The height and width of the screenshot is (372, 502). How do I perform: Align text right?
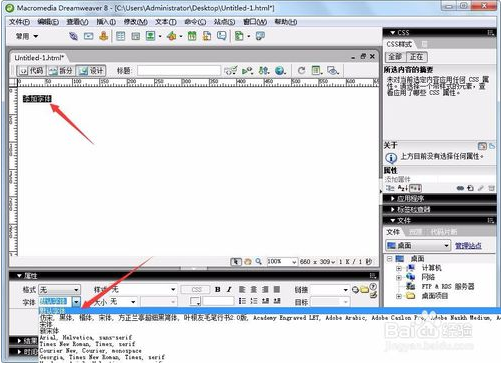(265, 289)
